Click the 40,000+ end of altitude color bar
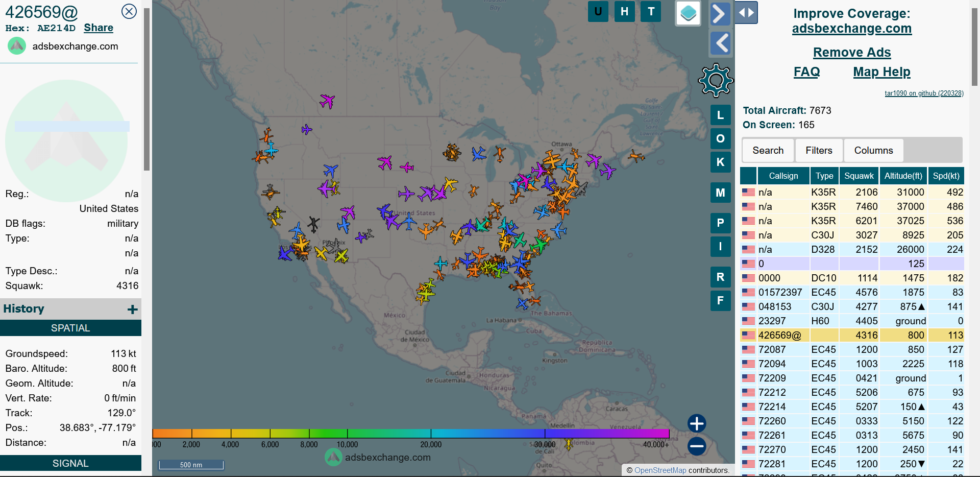This screenshot has width=980, height=477. click(x=656, y=444)
